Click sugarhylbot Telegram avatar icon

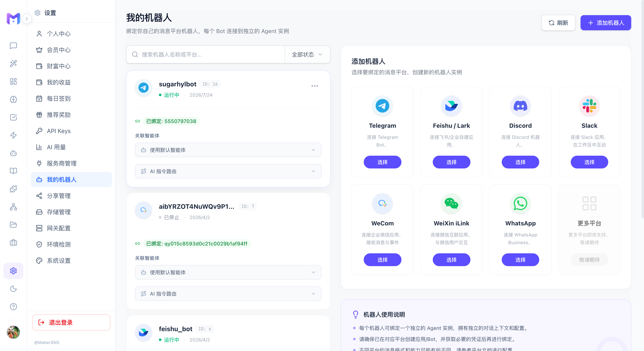click(x=144, y=88)
